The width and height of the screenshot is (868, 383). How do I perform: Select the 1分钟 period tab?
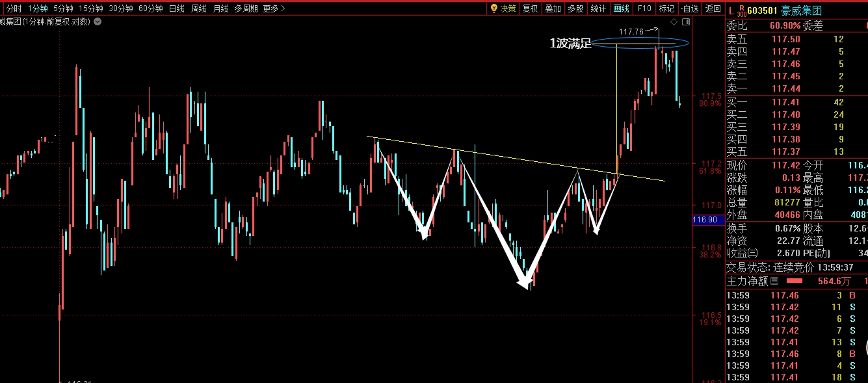[x=38, y=8]
